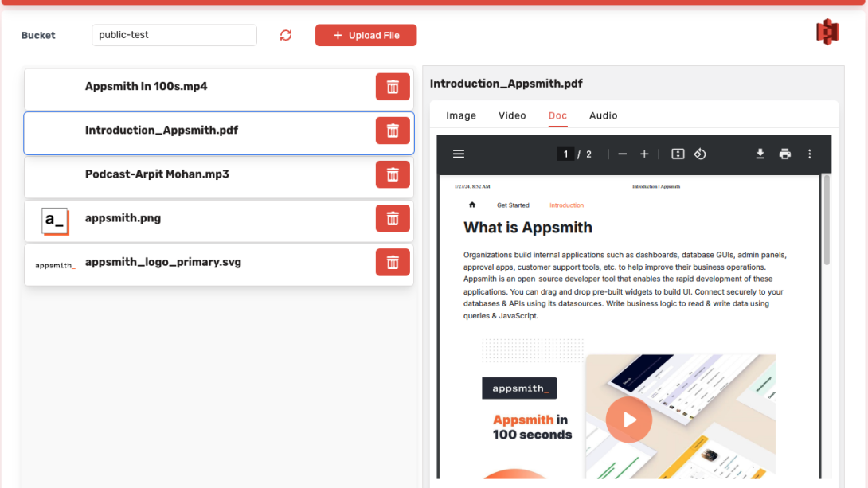The image size is (868, 488).
Task: Click the fit-to-page icon
Action: (x=677, y=154)
